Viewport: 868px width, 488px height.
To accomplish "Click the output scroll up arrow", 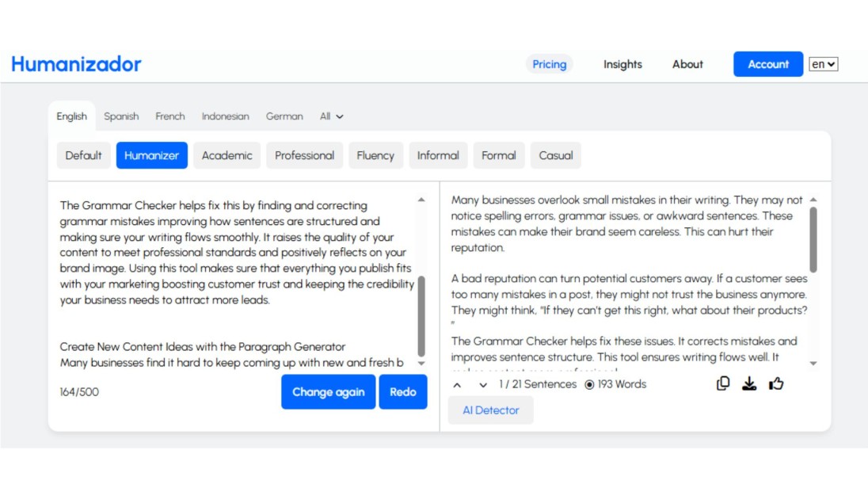I will click(813, 200).
